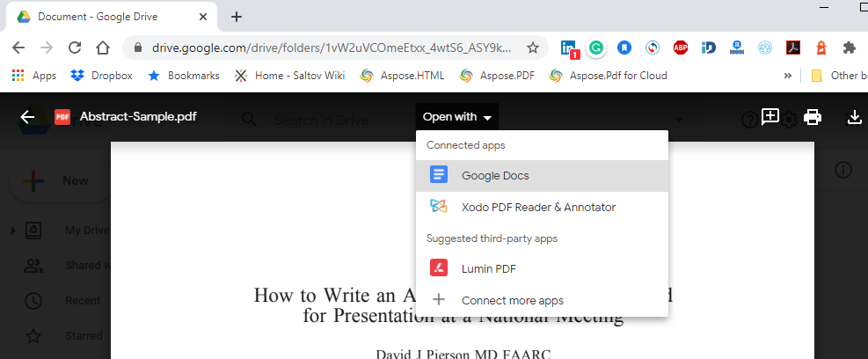Viewport: 868px width, 359px height.
Task: Open the Grammarly extension
Action: pos(596,48)
